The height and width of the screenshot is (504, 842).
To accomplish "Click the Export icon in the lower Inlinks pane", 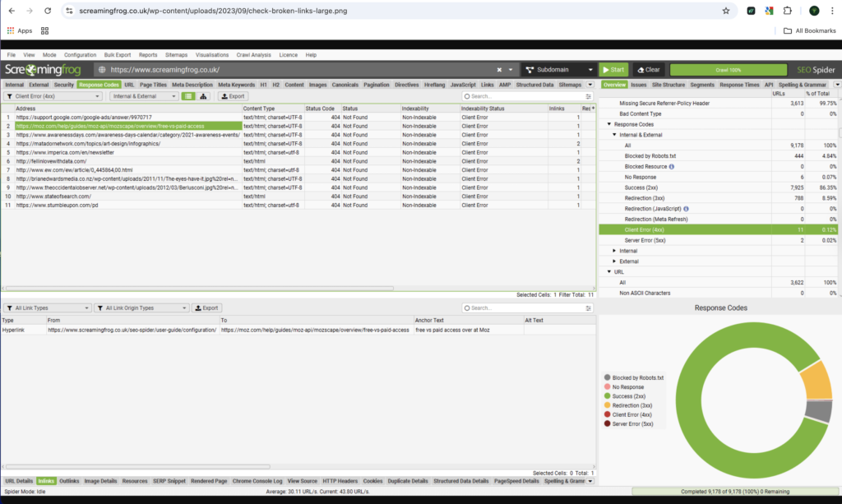I will (x=206, y=307).
